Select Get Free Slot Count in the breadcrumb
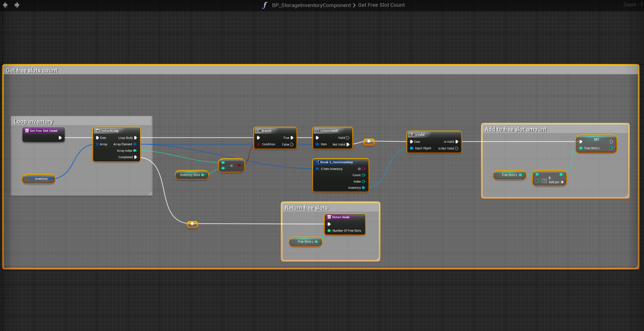Screen dimensions: 644x331 point(381,5)
